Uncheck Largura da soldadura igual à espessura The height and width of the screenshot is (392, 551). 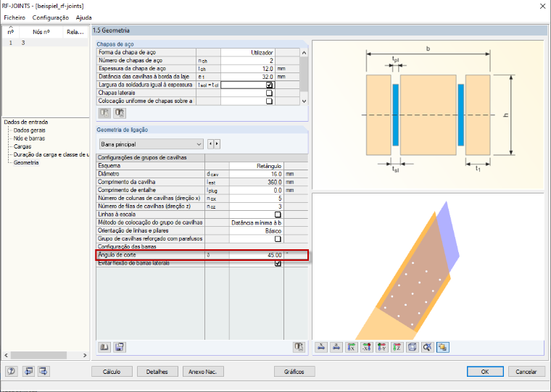point(269,85)
